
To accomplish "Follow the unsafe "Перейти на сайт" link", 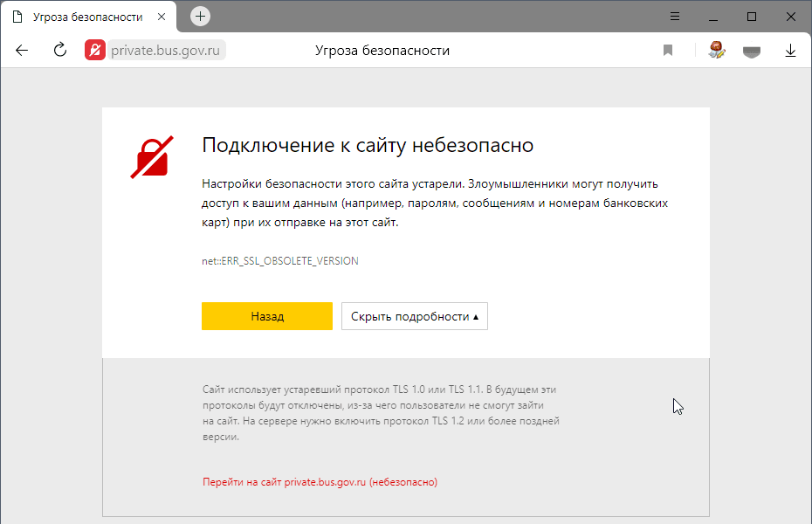I will [320, 482].
